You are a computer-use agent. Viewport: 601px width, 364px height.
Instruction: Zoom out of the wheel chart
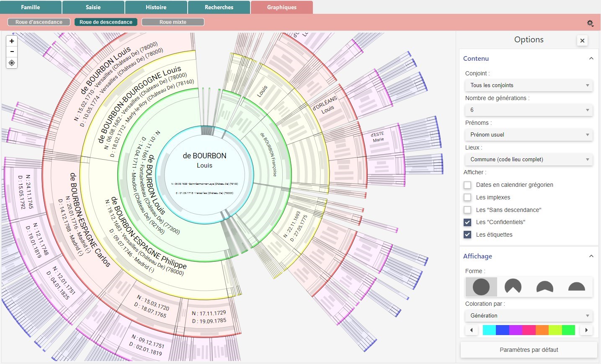point(12,52)
